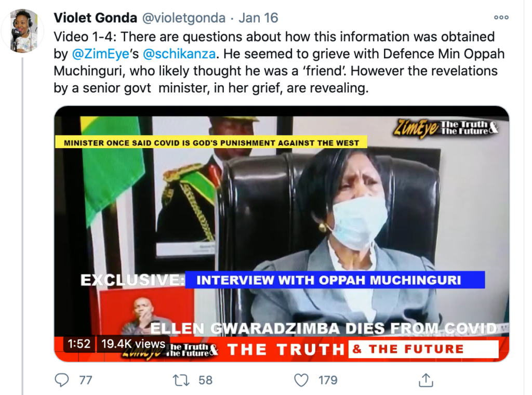The width and height of the screenshot is (532, 395).
Task: Play the Oppah Muchinguri interview video
Action: point(282,234)
